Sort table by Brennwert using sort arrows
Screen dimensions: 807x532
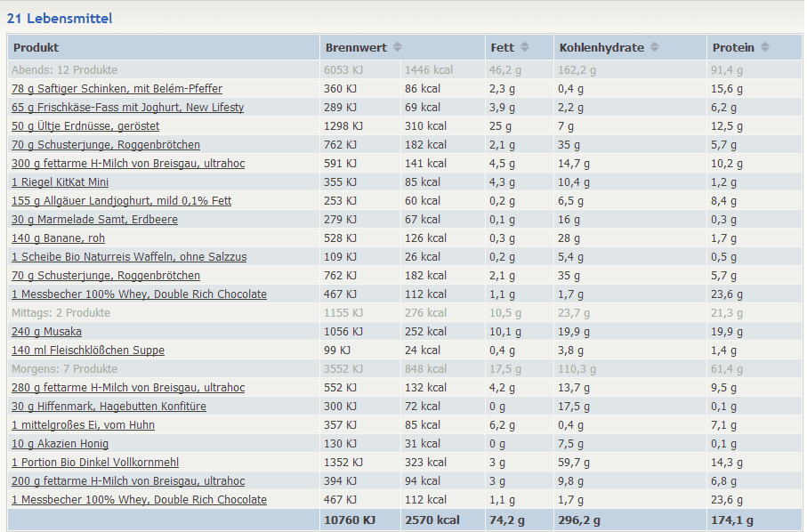(398, 47)
